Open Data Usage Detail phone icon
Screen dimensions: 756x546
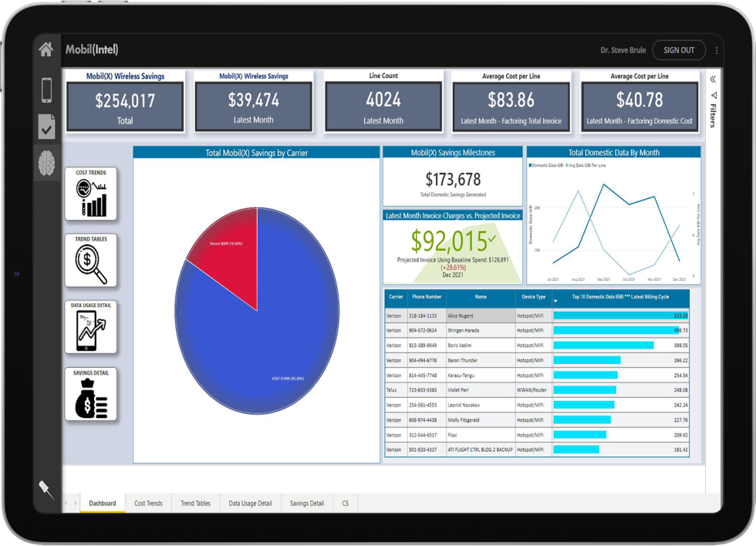point(91,327)
